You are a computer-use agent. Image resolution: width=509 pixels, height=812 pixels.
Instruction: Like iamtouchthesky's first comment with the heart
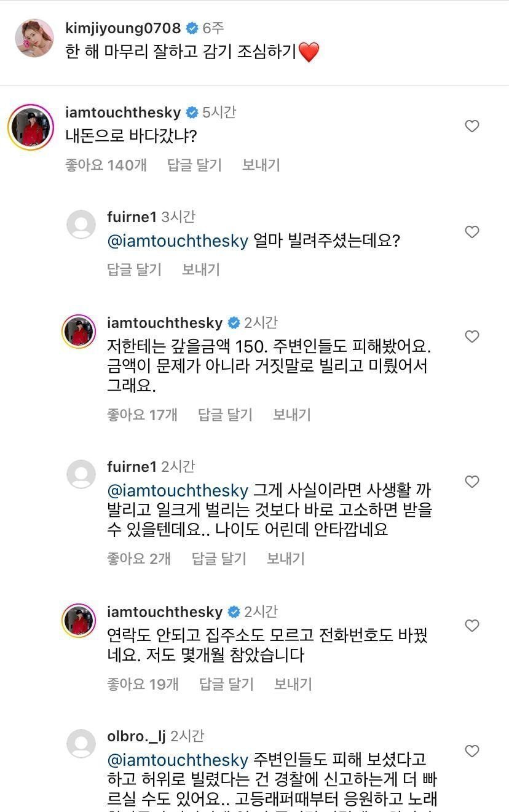[472, 126]
